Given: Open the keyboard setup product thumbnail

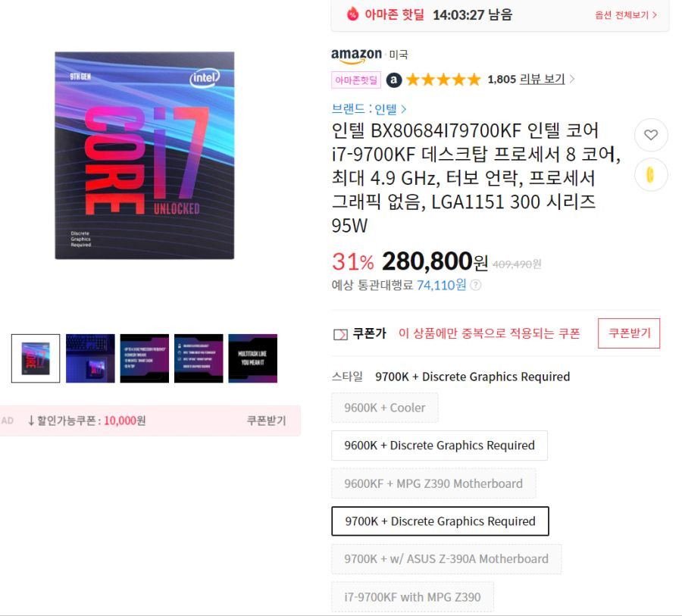Looking at the screenshot, I should point(90,358).
